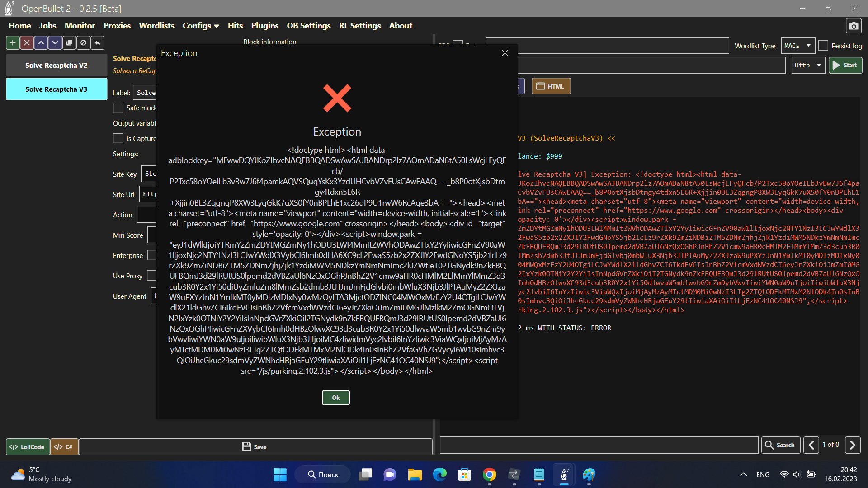Open Notepad app from taskbar
The image size is (868, 488).
click(539, 475)
